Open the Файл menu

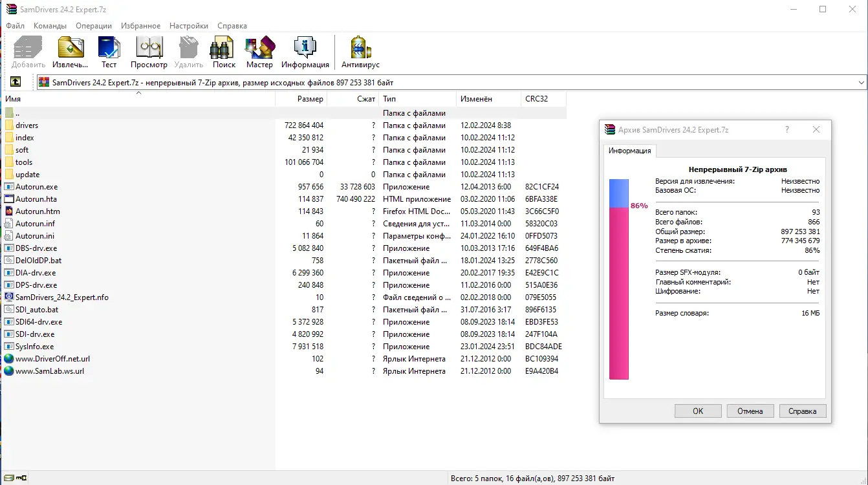15,26
